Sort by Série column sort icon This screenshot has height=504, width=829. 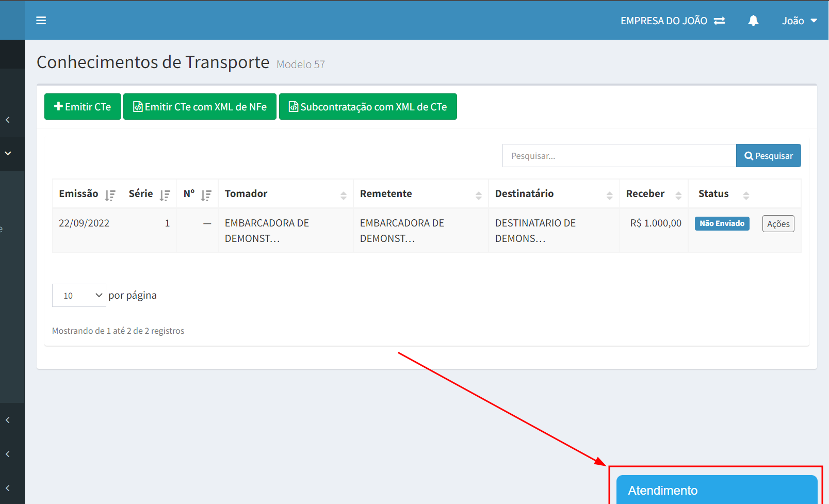coord(165,195)
